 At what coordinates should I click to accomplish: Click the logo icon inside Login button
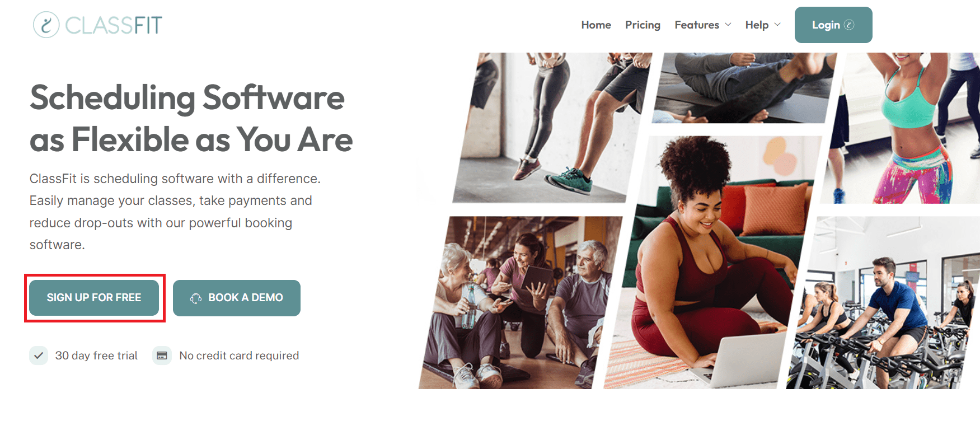coord(849,25)
